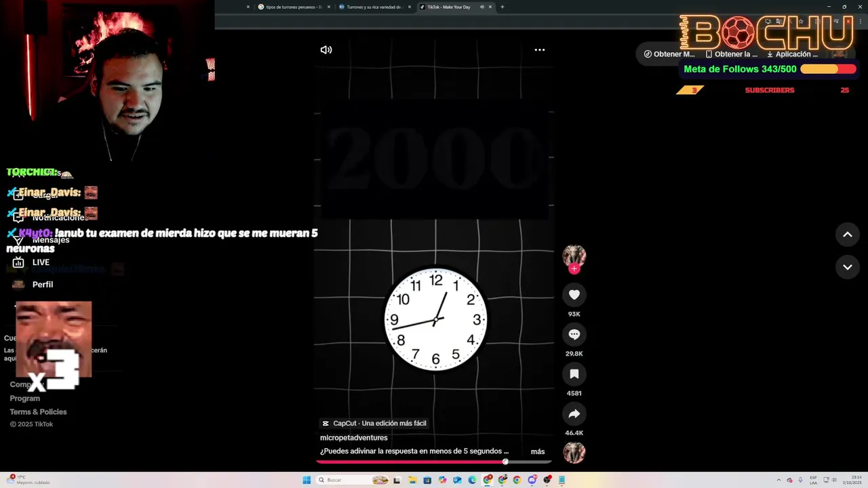This screenshot has height=488, width=868.
Task: Click the Perfil avatar icon in sidebar
Action: [18, 285]
